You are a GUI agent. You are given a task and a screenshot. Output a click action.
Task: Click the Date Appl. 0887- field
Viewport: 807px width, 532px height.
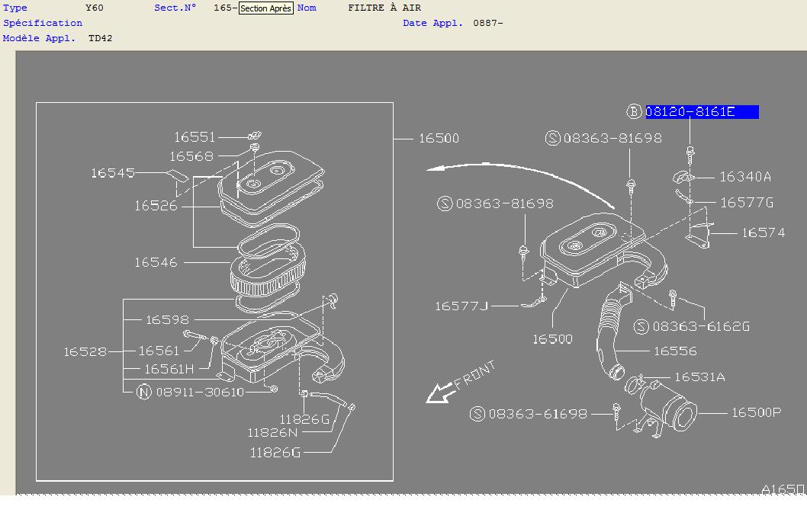coord(453,23)
